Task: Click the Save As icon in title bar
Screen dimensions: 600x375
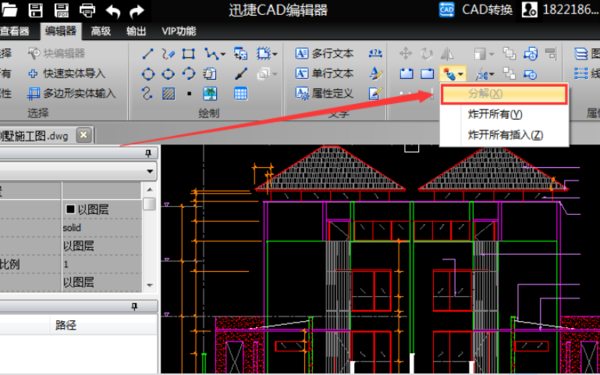Action: pyautogui.click(x=61, y=10)
